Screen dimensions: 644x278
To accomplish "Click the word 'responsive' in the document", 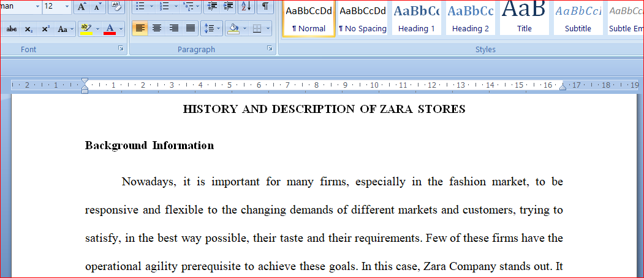I will (112, 210).
